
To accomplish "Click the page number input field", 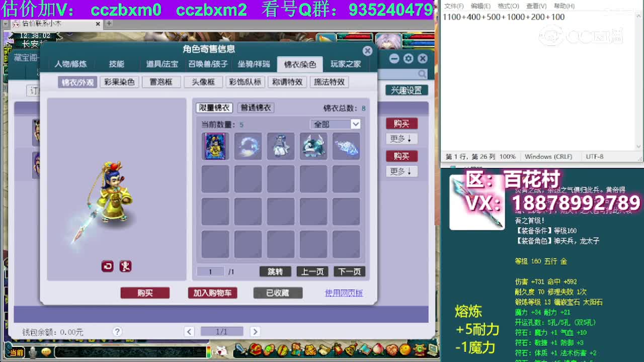I will (210, 271).
